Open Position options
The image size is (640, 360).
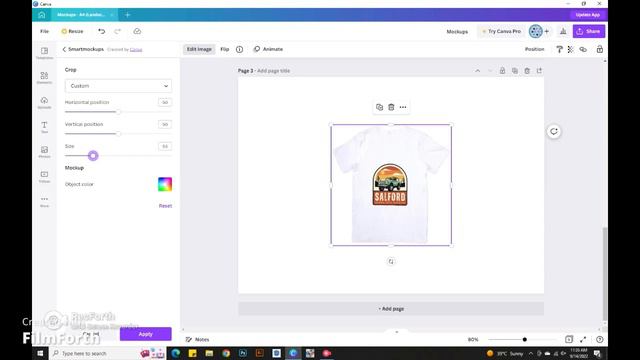[x=534, y=49]
